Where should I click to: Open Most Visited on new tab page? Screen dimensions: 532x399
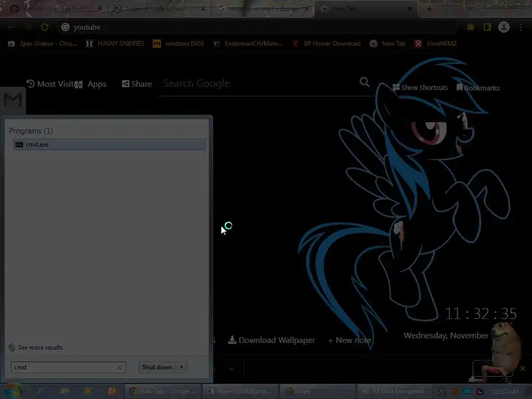tap(50, 84)
